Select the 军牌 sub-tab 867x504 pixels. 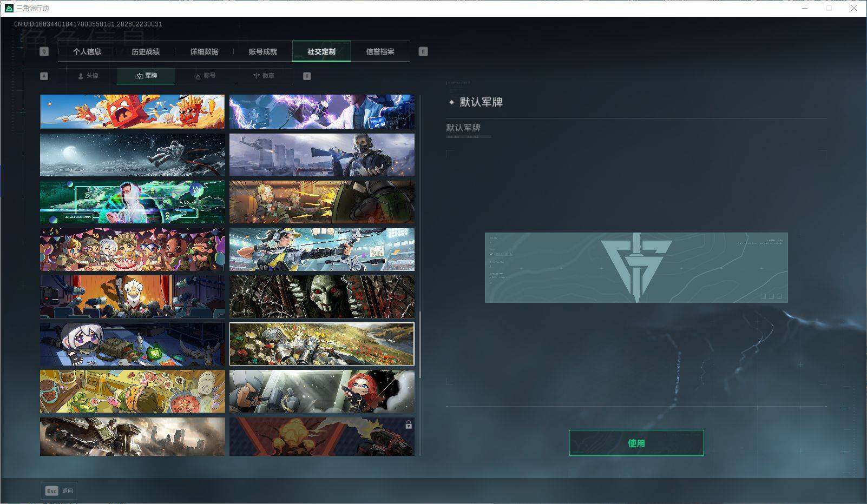tap(146, 76)
